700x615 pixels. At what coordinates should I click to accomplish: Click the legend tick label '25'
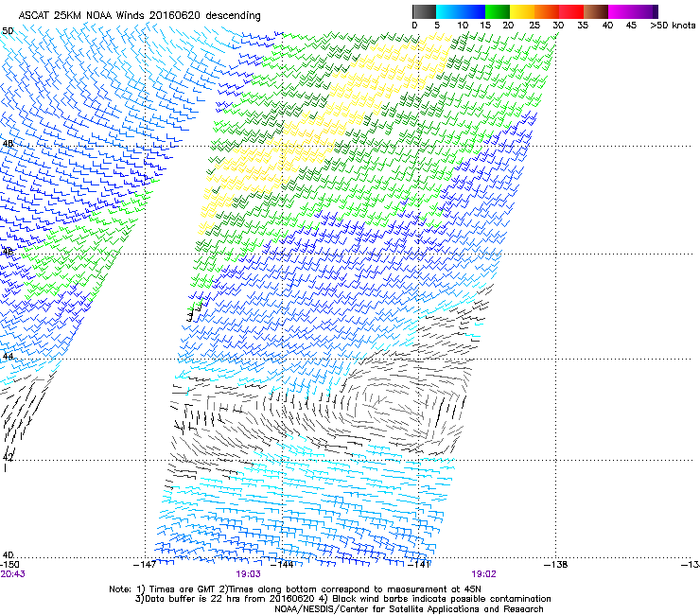(534, 26)
